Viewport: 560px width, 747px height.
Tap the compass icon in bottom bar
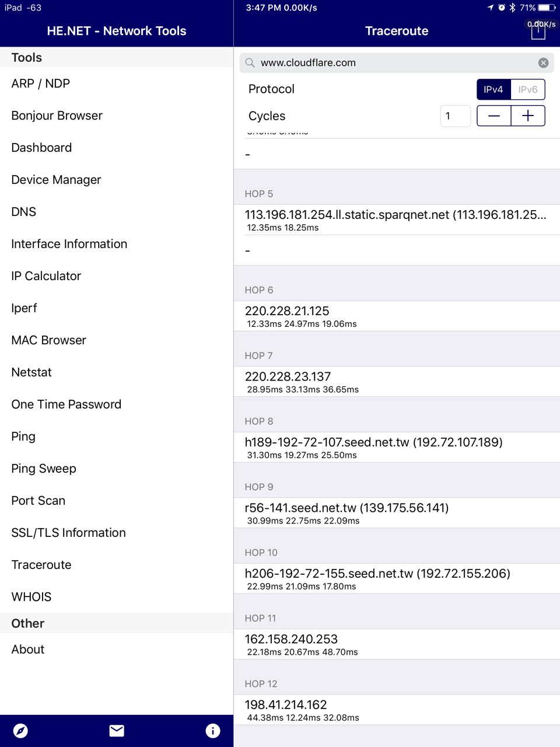tap(20, 731)
